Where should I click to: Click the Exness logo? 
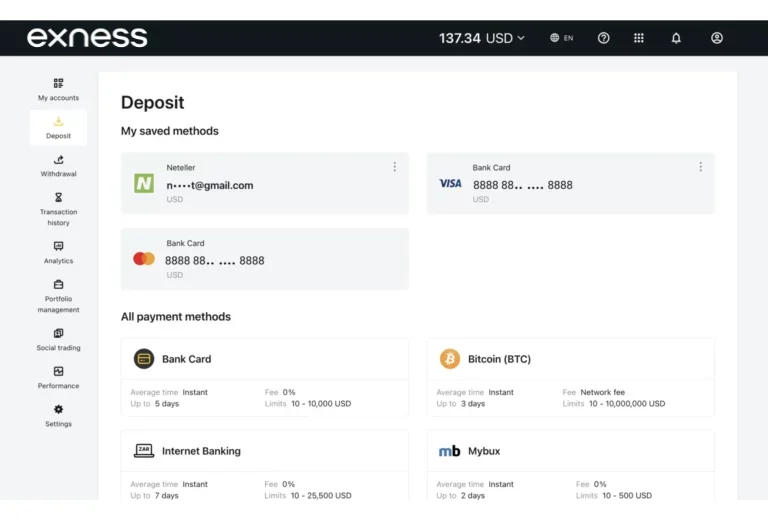click(x=87, y=38)
